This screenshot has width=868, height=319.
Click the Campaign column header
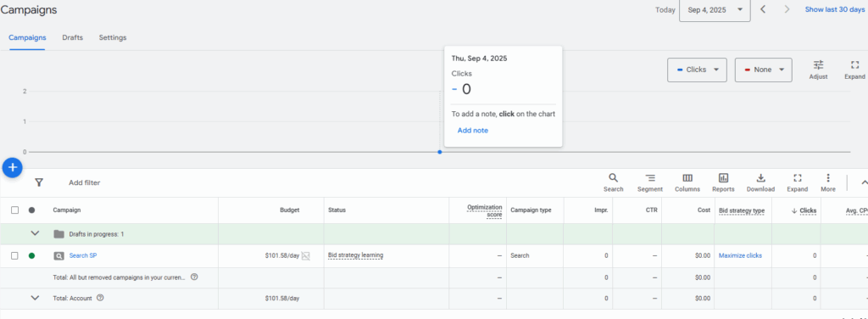point(66,210)
